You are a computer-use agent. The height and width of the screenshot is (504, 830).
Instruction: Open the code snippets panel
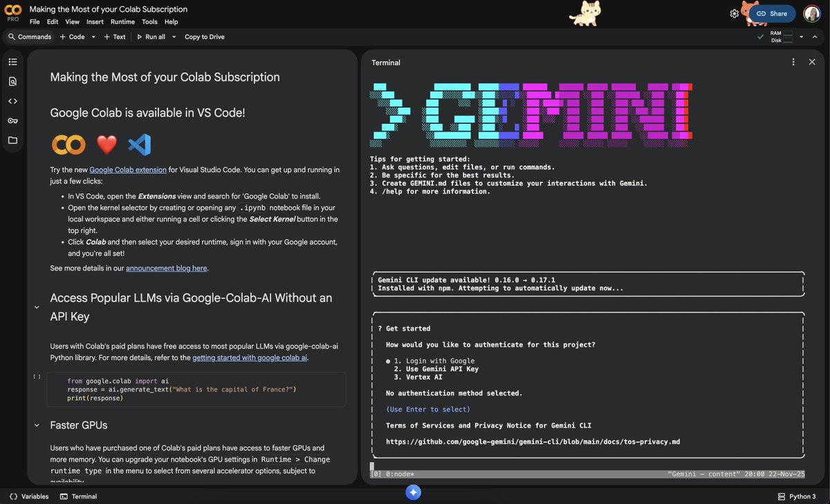tap(12, 101)
